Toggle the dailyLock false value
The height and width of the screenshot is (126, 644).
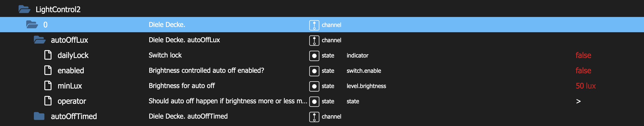click(583, 55)
